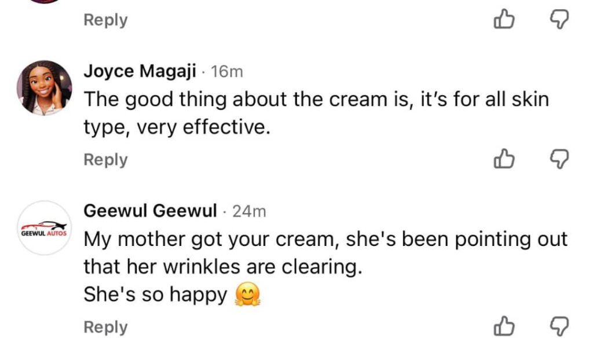The image size is (593, 364).
Task: Open the Geewul Autos logo avatar
Action: [44, 228]
